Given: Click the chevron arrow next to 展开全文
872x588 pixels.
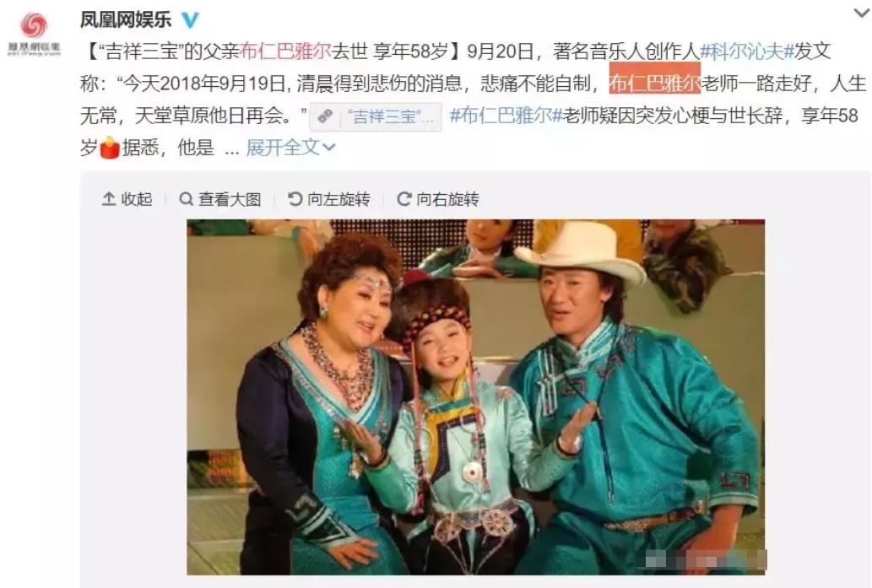Looking at the screenshot, I should click(329, 148).
